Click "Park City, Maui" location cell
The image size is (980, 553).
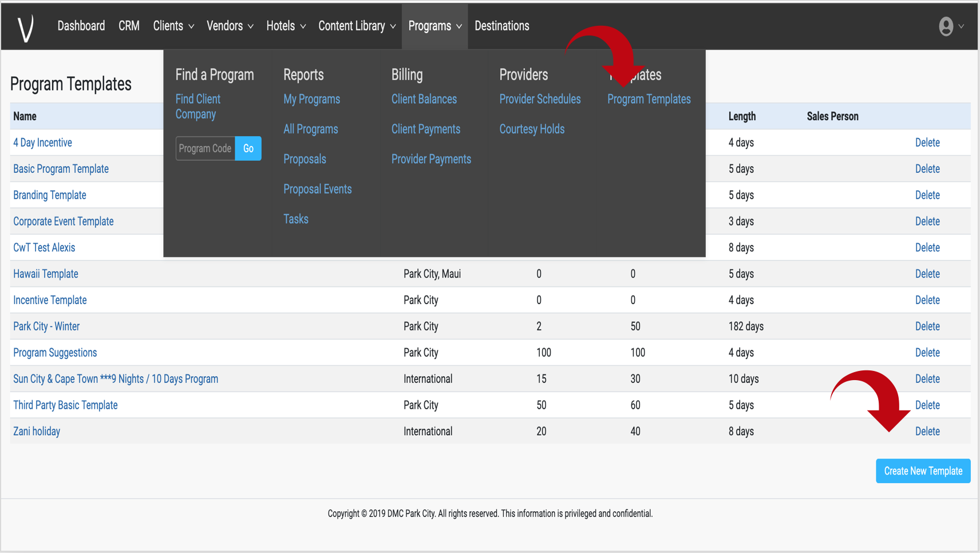[432, 274]
